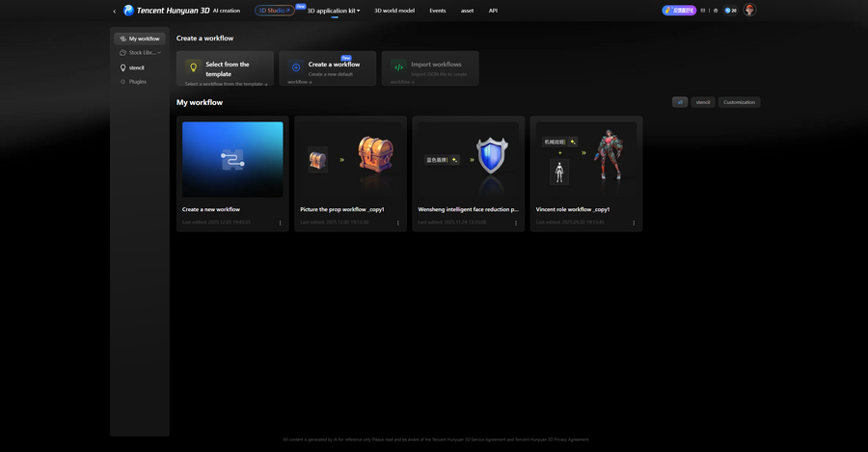Screen dimensions: 868x452
Task: Click 'Vincent role workflow _copy1' title
Action: [572, 210]
